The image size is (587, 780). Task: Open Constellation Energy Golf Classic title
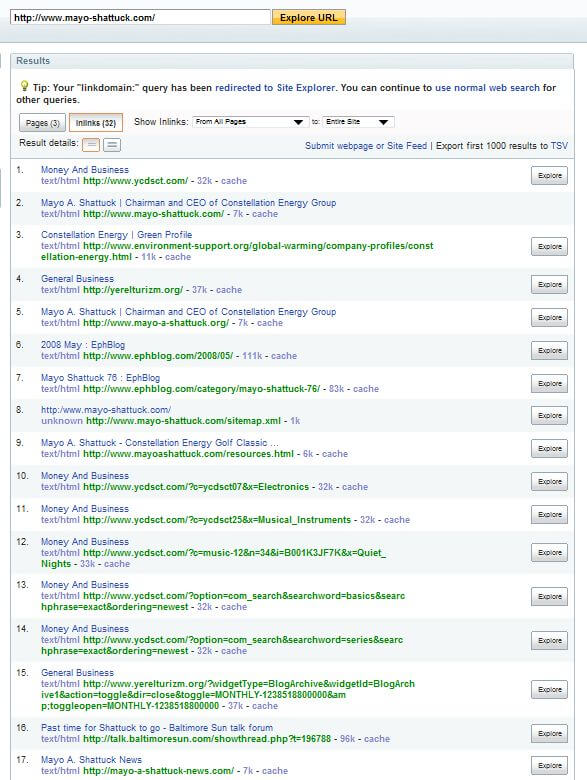click(159, 443)
